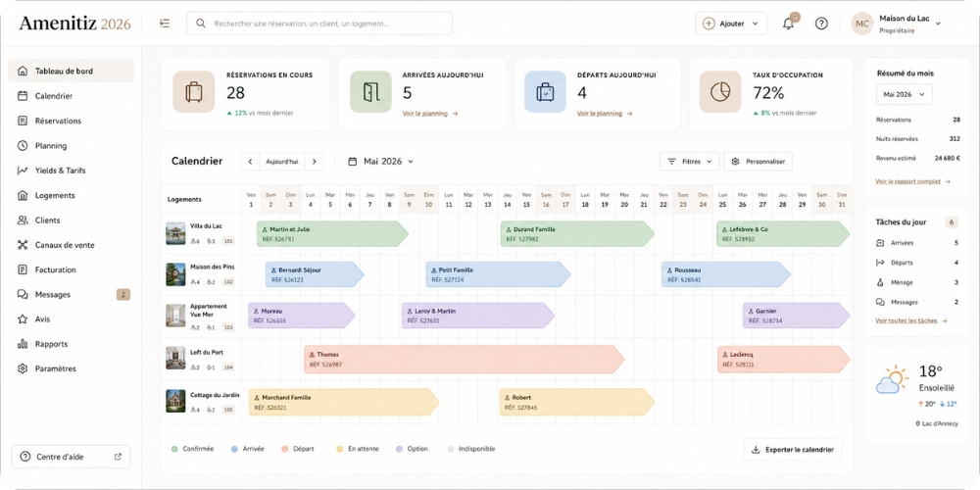
Task: Click Arrivées task row icon
Action: pos(880,242)
